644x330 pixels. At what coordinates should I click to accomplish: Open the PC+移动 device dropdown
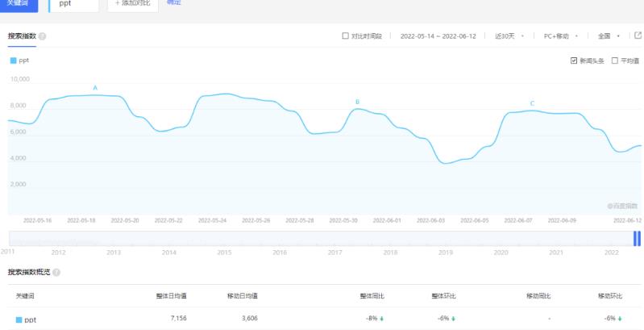(561, 36)
